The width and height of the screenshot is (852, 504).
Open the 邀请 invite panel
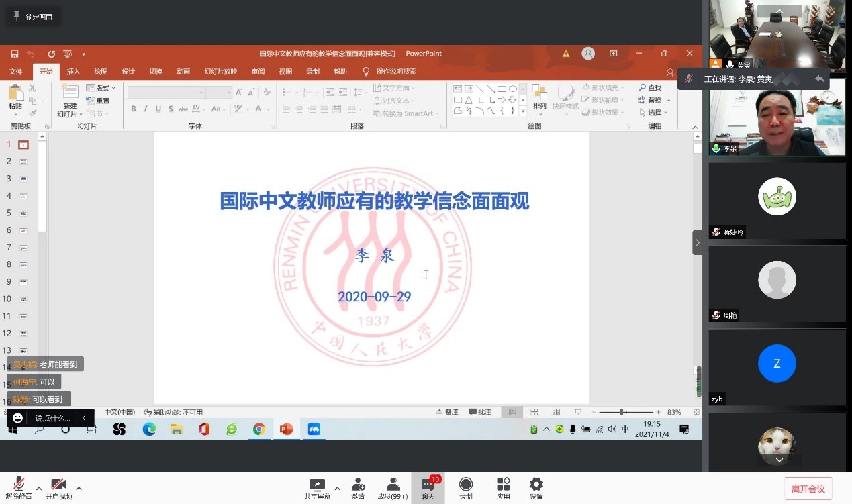tap(358, 489)
